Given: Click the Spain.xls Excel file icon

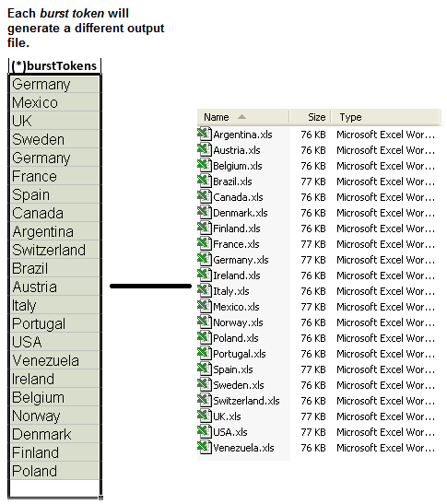Looking at the screenshot, I should pos(205,369).
